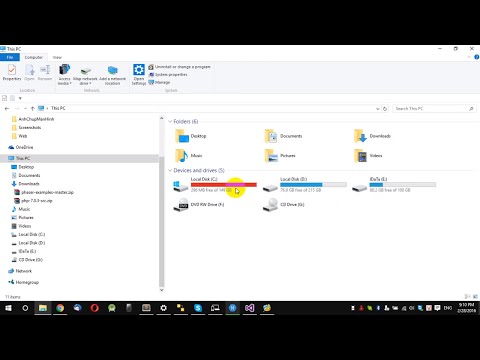Click the Local Disk (D:) usage bar
This screenshot has height=360, width=480.
coord(313,185)
